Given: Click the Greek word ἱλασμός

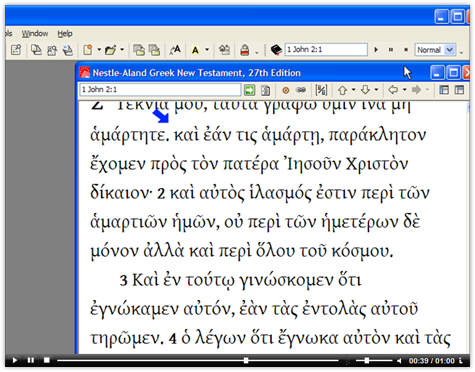Looking at the screenshot, I should (280, 193).
